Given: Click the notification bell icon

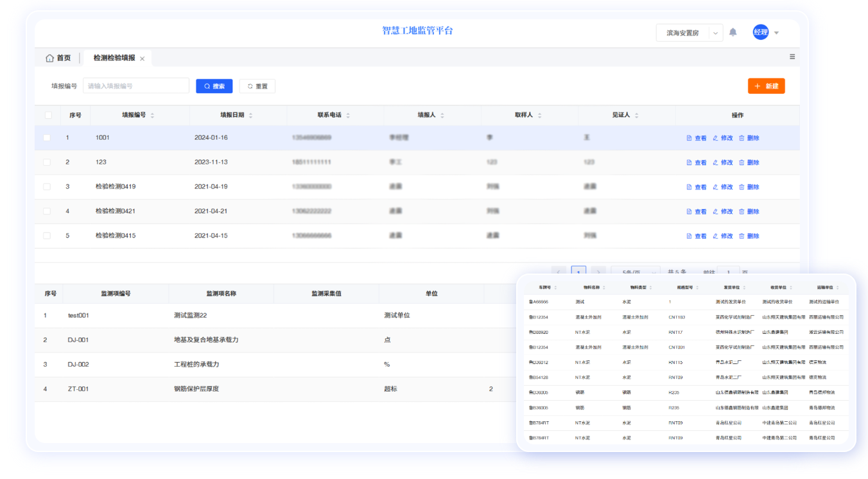Looking at the screenshot, I should pyautogui.click(x=733, y=32).
